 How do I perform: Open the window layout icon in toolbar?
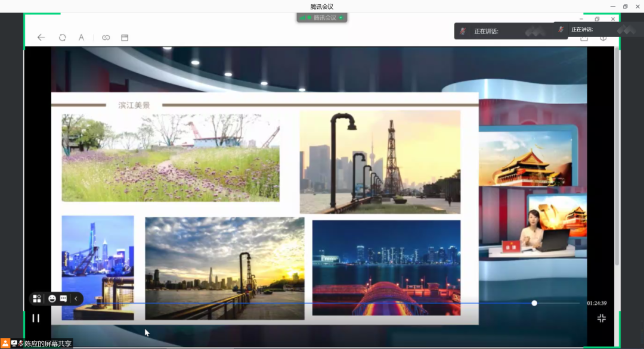coord(125,38)
